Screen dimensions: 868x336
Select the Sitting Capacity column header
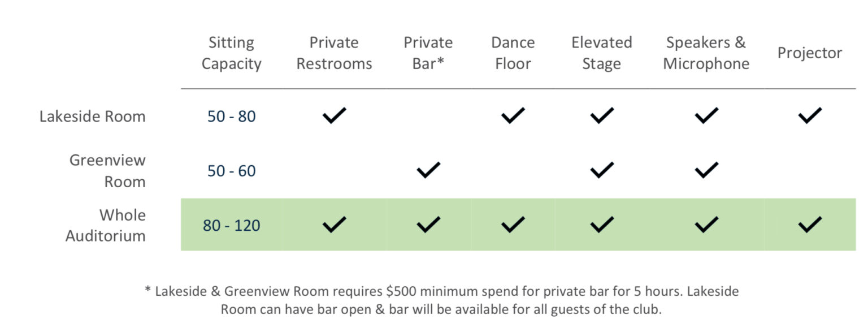click(231, 53)
